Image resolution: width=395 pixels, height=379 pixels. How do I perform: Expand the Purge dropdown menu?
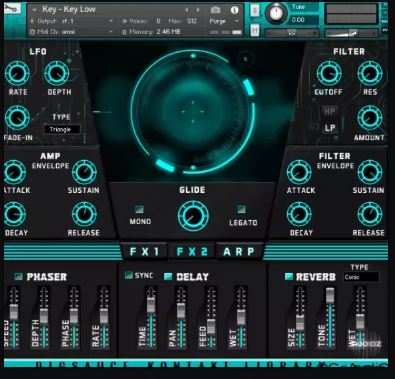223,21
